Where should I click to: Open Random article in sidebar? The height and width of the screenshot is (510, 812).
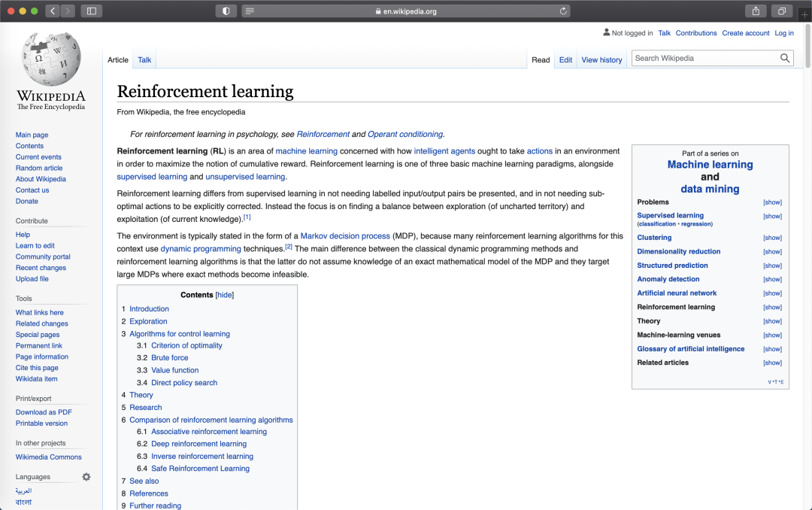(39, 168)
